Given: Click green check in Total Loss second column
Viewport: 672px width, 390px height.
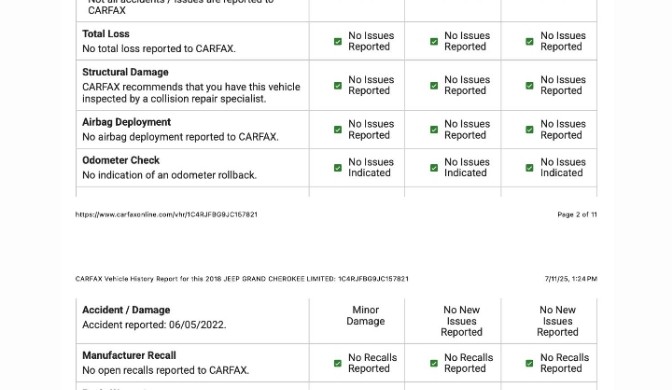Looking at the screenshot, I should click(434, 42).
